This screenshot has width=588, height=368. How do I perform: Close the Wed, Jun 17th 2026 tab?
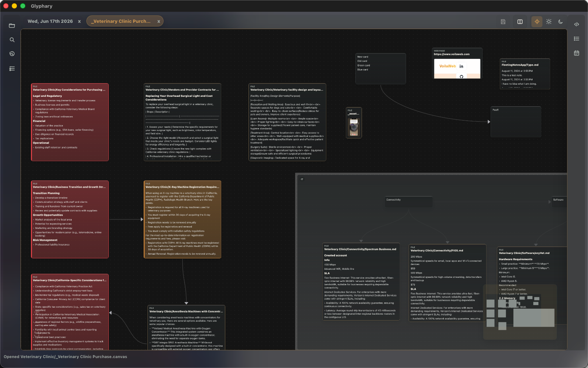pyautogui.click(x=79, y=22)
